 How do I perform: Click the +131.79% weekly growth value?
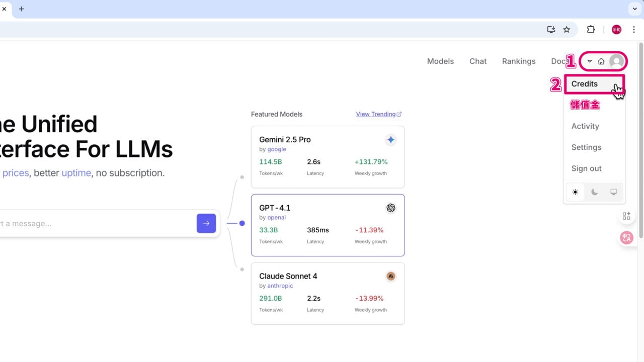(371, 162)
